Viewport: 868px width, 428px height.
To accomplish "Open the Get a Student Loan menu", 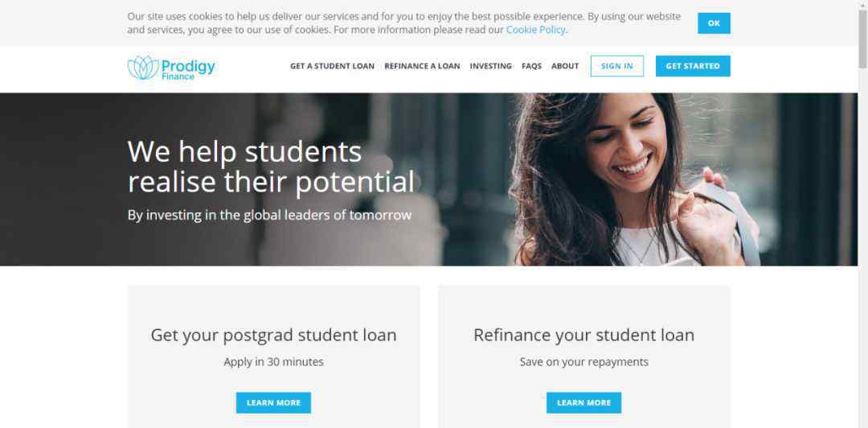I will pos(332,66).
